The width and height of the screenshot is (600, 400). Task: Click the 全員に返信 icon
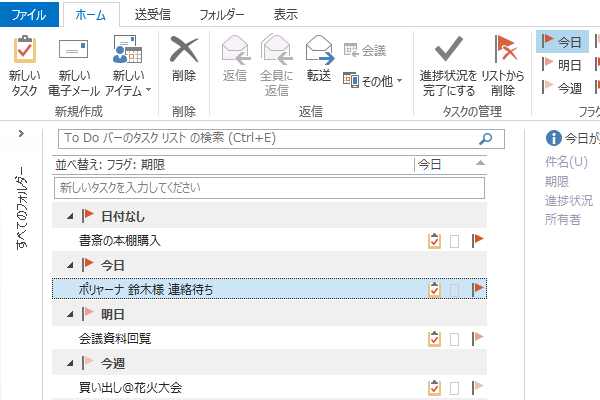(277, 50)
